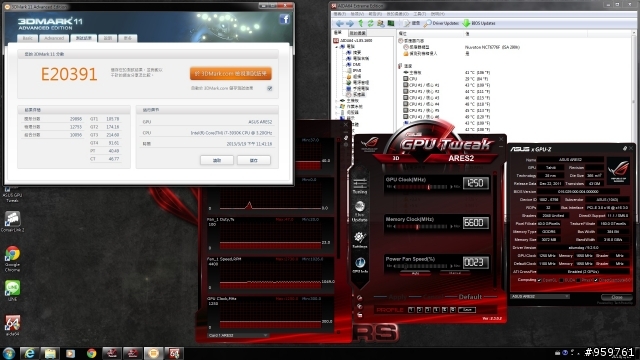
Task: Open the File (F) menu in AIDA64
Action: coord(340,14)
